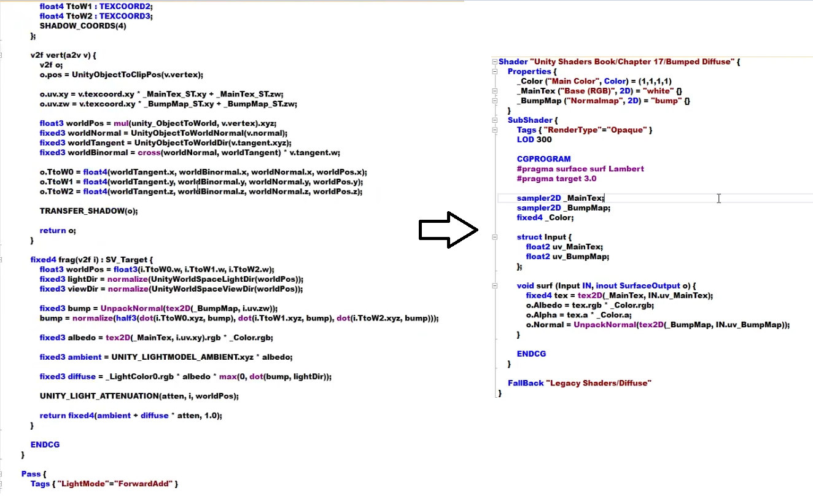813x504 pixels.
Task: Click the "fixed3 bump = UnpackNormal" line
Action: pyautogui.click(x=158, y=309)
